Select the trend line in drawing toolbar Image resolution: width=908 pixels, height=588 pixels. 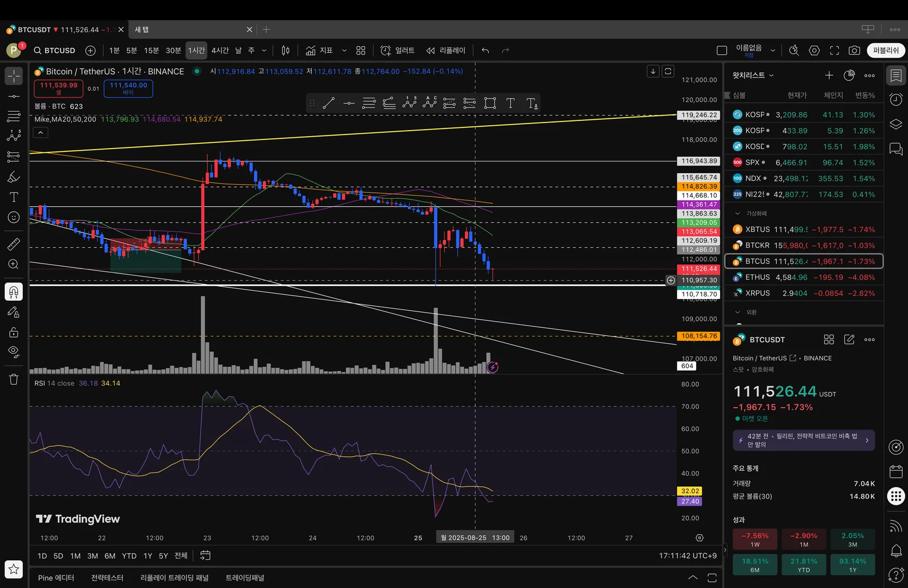(x=329, y=103)
